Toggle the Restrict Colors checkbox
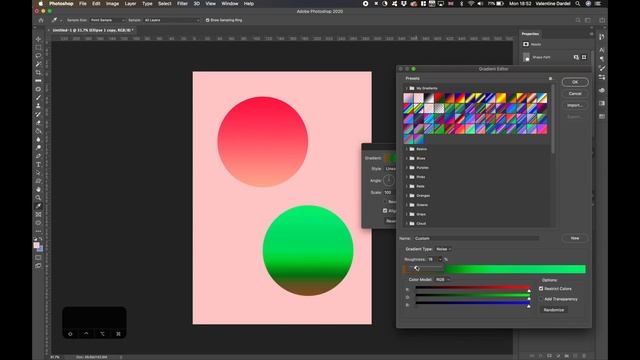 [541, 289]
